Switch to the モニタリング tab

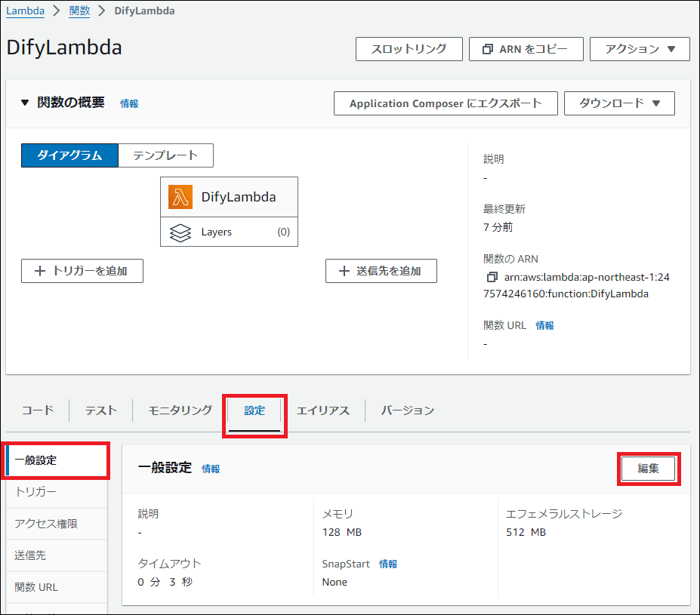click(x=180, y=411)
